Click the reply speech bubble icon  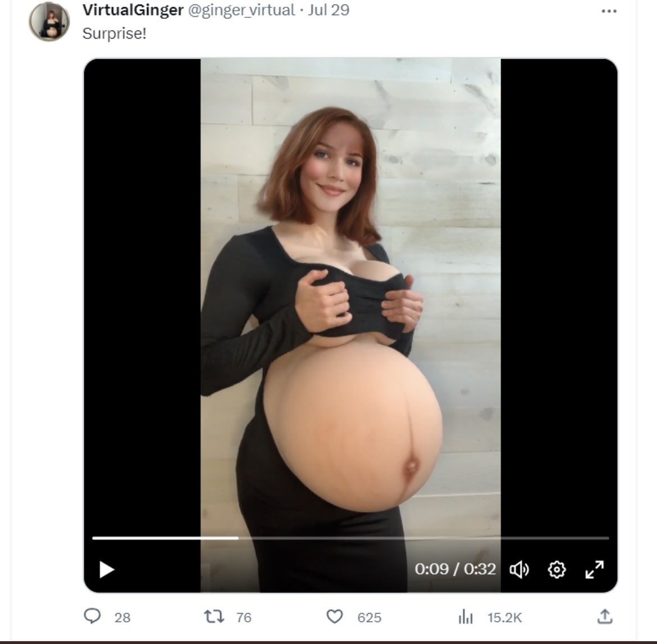92,617
